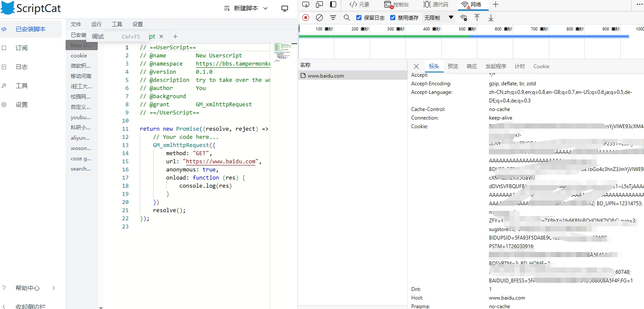Viewport: 644px width, 309px height.
Task: Open the 工具 menu in editor
Action: tap(117, 24)
